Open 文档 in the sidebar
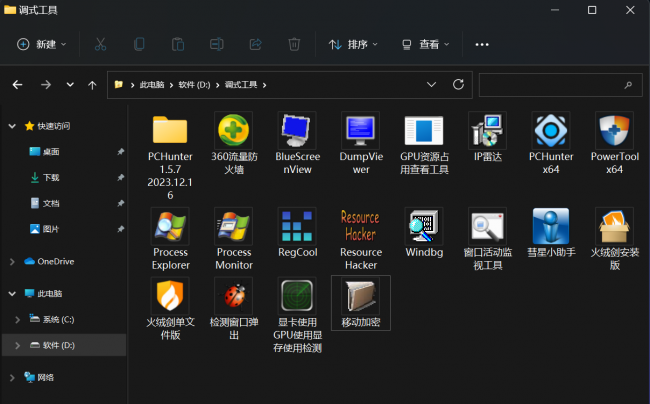Image resolution: width=650 pixels, height=404 pixels. [x=51, y=203]
